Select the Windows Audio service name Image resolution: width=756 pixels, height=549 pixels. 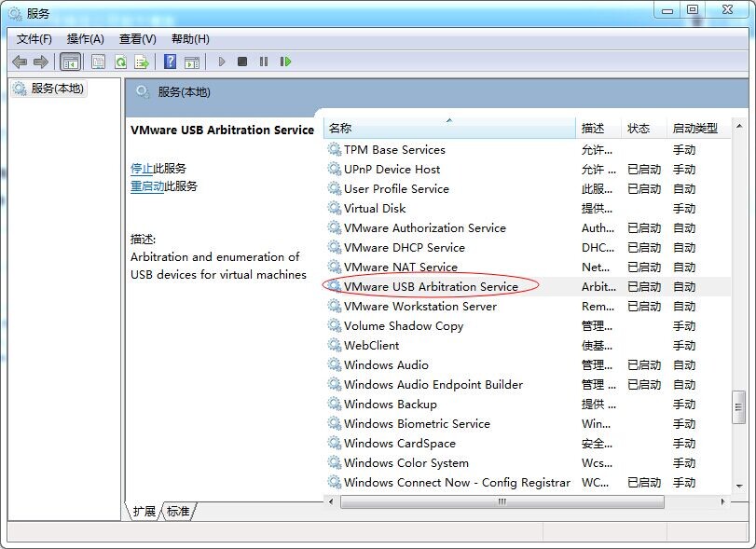[x=386, y=364]
